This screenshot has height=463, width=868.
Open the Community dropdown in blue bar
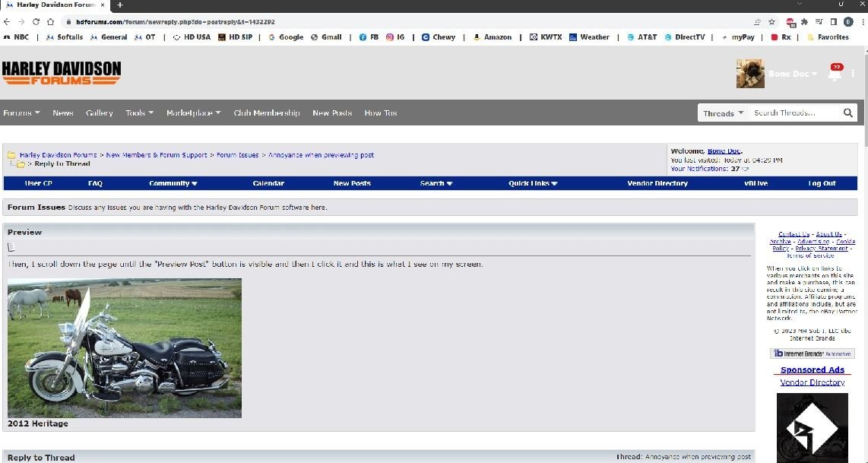[x=173, y=183]
